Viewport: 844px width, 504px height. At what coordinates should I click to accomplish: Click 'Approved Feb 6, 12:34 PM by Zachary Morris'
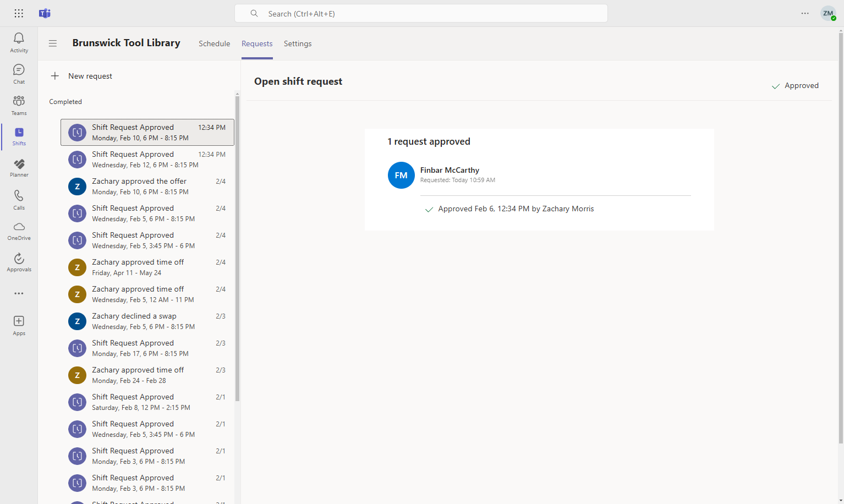tap(516, 209)
